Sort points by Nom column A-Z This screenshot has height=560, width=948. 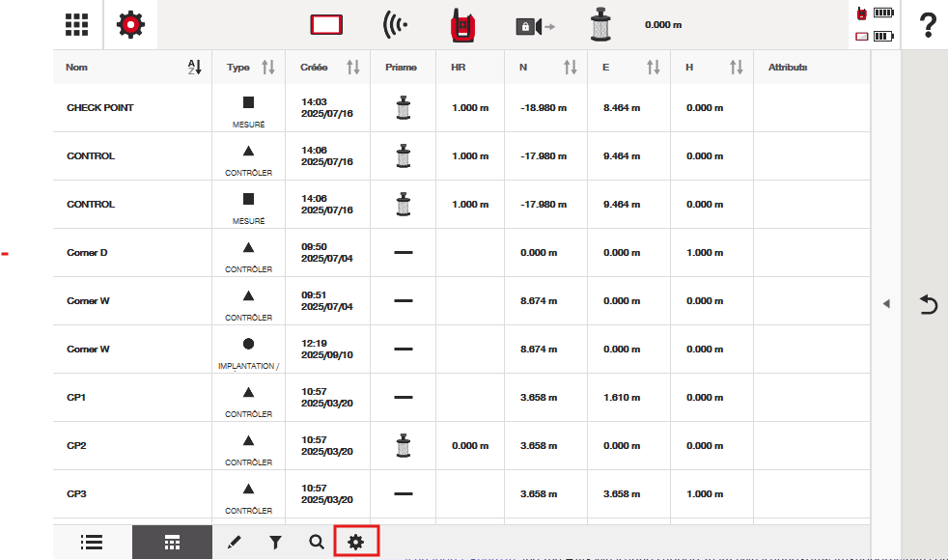[194, 68]
